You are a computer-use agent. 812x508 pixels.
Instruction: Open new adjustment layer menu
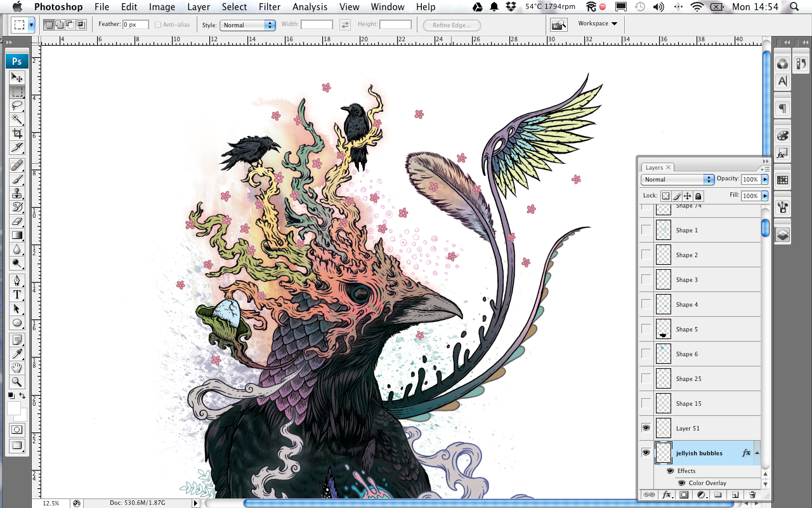click(701, 495)
